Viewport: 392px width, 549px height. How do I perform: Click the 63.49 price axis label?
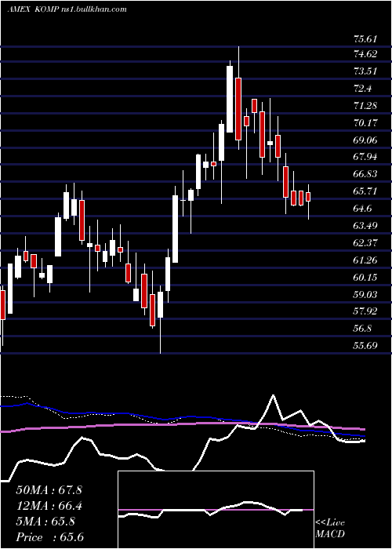click(365, 226)
